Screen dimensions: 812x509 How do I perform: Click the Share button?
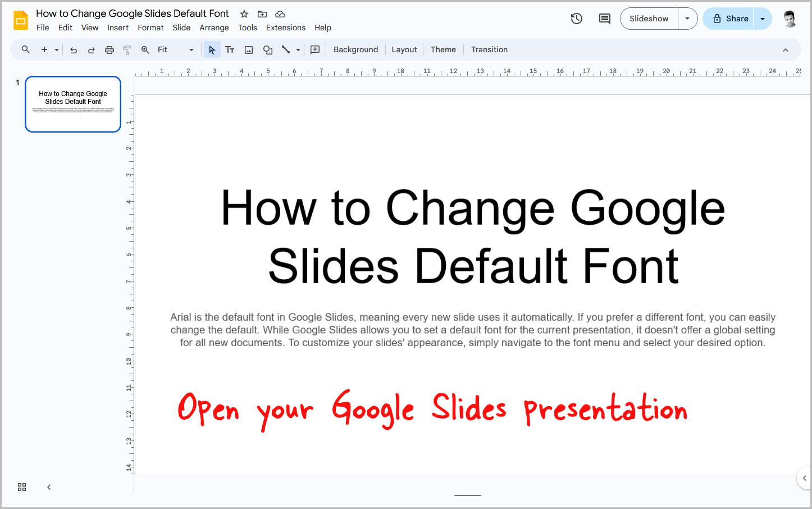pos(729,19)
